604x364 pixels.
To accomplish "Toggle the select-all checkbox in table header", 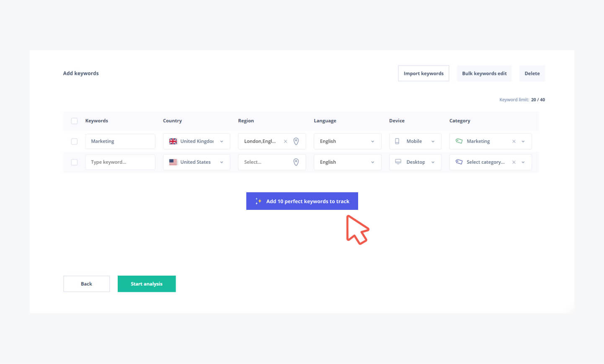I will [74, 121].
